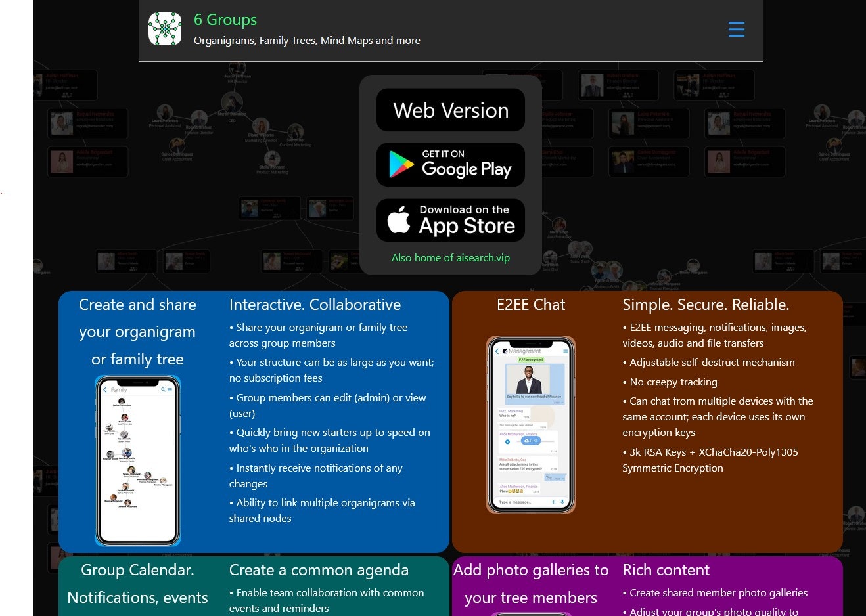Select 'Group Calendar.' heading
Screen dimensions: 866x616
[137, 570]
